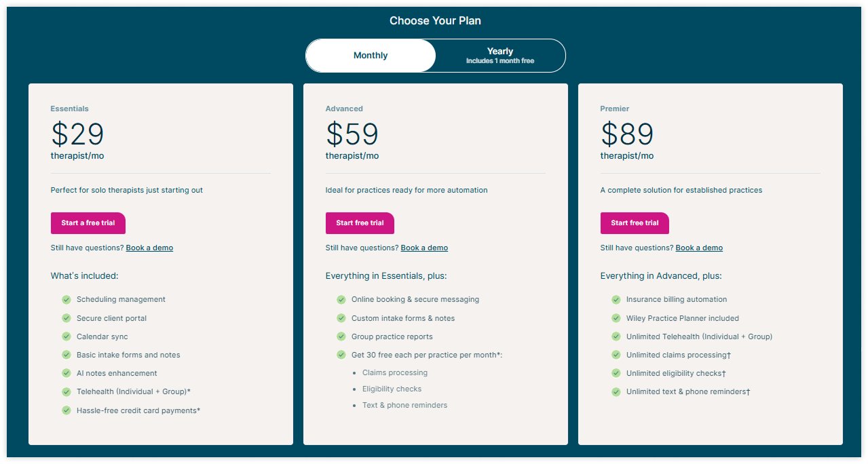Click checkmark icon beside Insurance billing automation

616,299
